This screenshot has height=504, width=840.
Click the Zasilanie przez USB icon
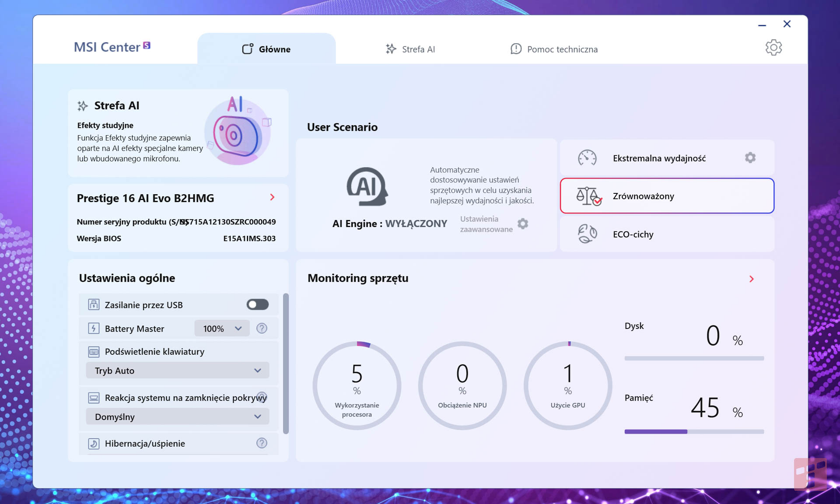tap(94, 304)
